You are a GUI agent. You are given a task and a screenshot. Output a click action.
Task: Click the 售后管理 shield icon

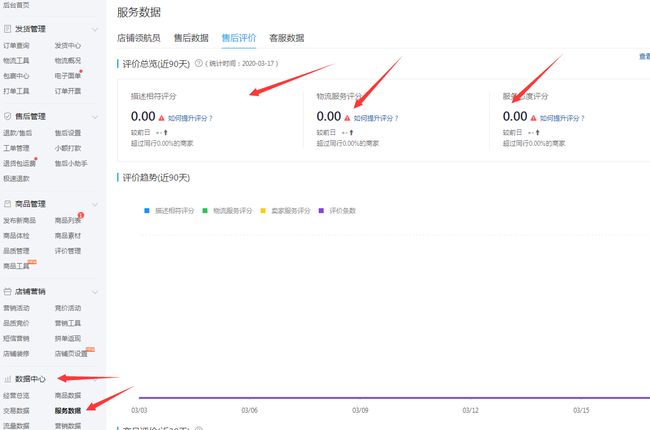click(x=7, y=116)
